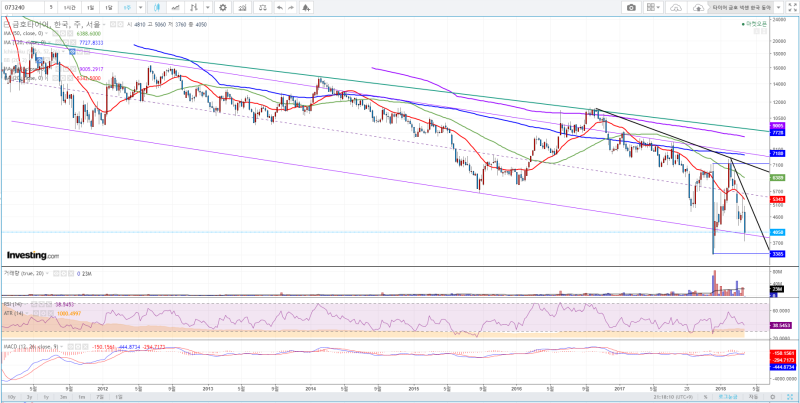800x403 pixels.
Task: Expand the ATR legend dropdown arrow
Action: [27, 313]
